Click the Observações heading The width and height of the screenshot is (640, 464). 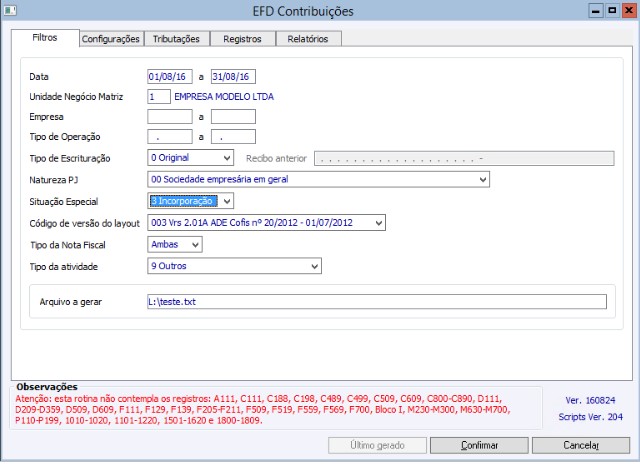click(47, 387)
